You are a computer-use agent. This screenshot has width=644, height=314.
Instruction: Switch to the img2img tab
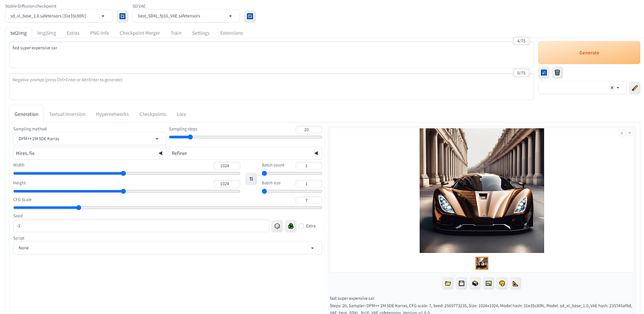(x=47, y=33)
